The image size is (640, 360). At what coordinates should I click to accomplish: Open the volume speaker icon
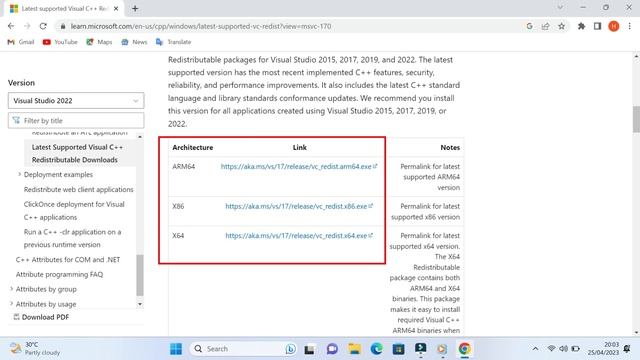(x=564, y=349)
